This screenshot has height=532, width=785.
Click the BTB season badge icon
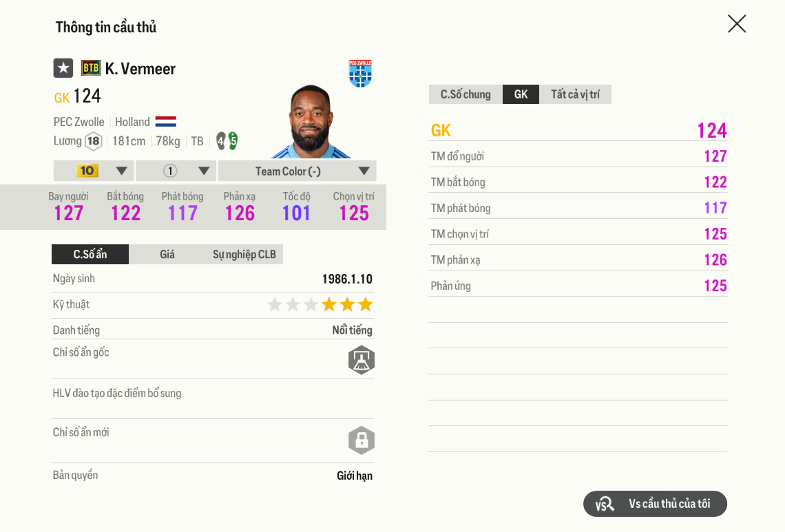tap(91, 67)
